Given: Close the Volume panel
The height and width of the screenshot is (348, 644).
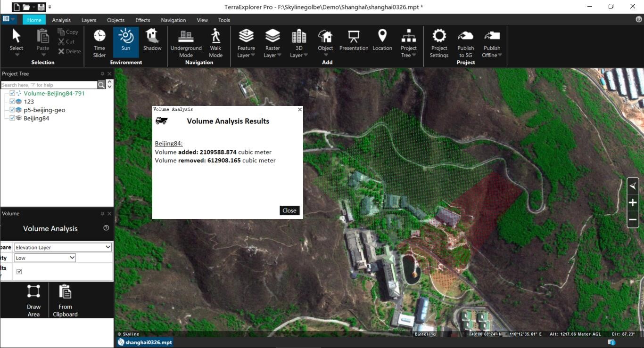Looking at the screenshot, I should pos(109,214).
